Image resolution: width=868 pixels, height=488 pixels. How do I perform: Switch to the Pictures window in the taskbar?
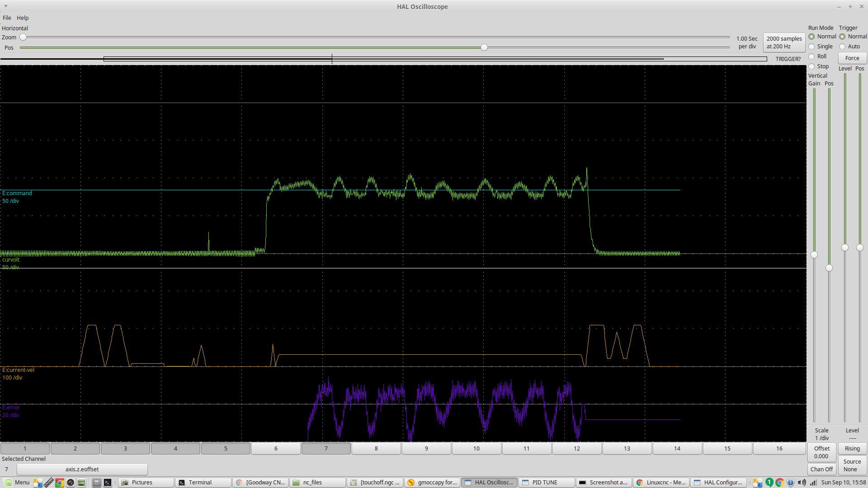coord(146,483)
